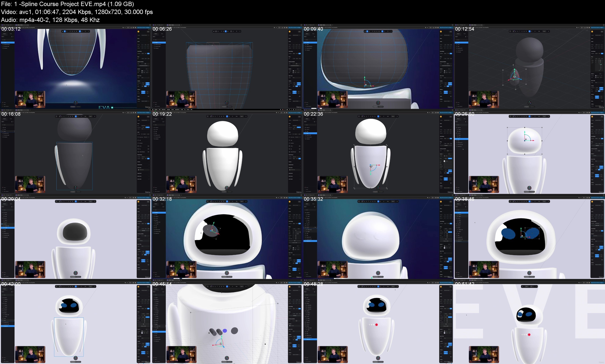
Task: View the white robot frame at 00:19:22
Action: [x=227, y=151]
